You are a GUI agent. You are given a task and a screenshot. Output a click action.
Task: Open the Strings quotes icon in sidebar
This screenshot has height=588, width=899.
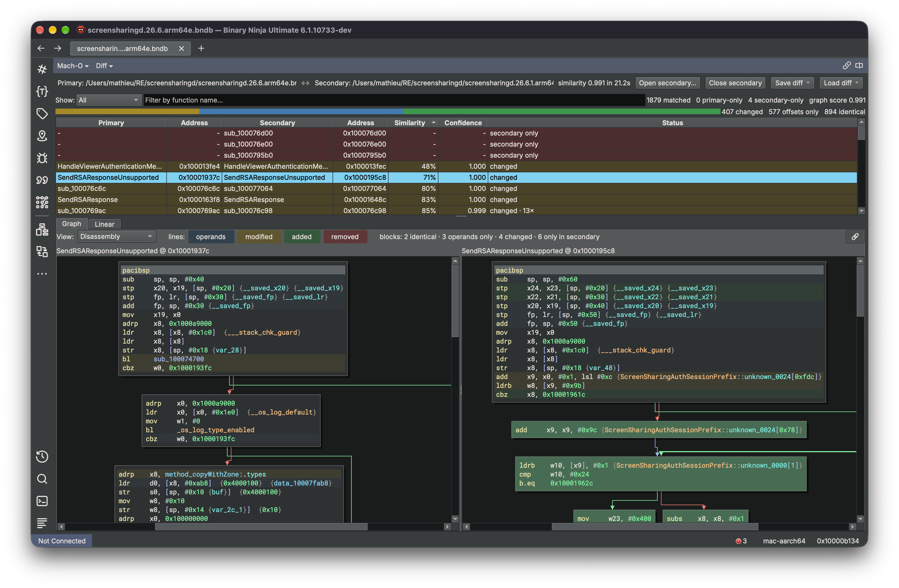[x=42, y=180]
